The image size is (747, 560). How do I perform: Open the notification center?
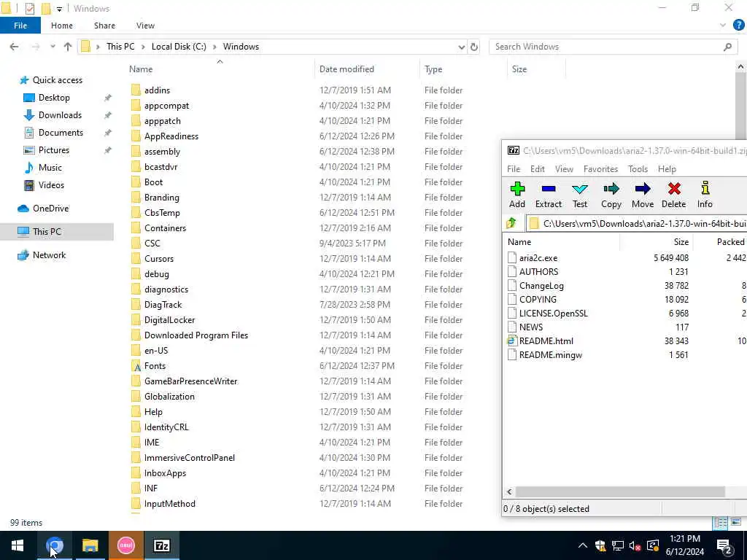[x=724, y=545]
